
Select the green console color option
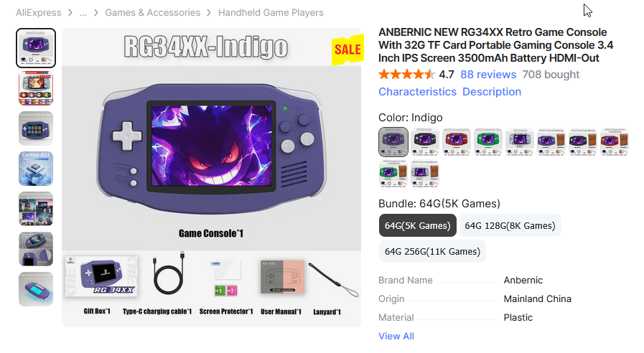click(x=488, y=141)
